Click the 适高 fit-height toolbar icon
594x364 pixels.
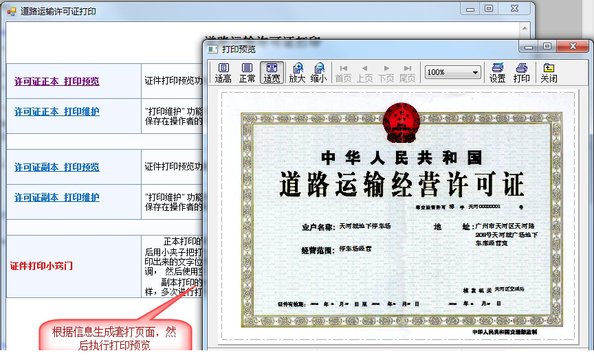[x=223, y=72]
